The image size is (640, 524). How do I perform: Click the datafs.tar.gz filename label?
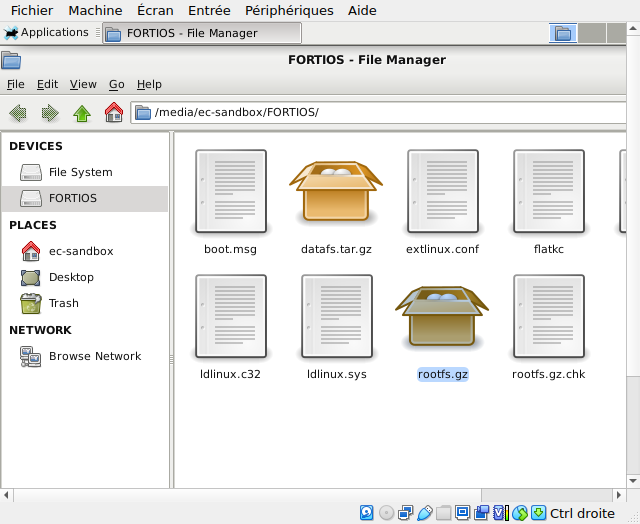[x=336, y=249]
